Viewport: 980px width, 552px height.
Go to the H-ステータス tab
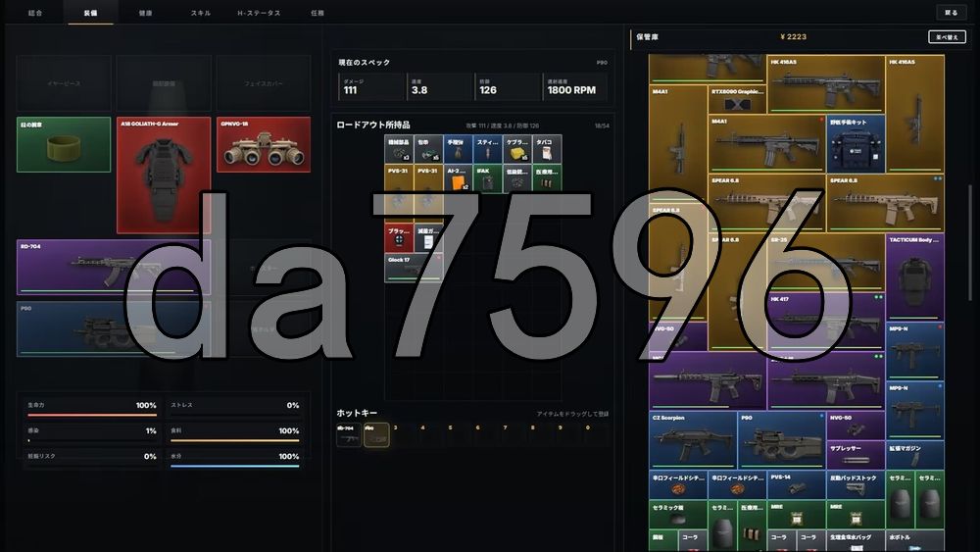click(259, 13)
